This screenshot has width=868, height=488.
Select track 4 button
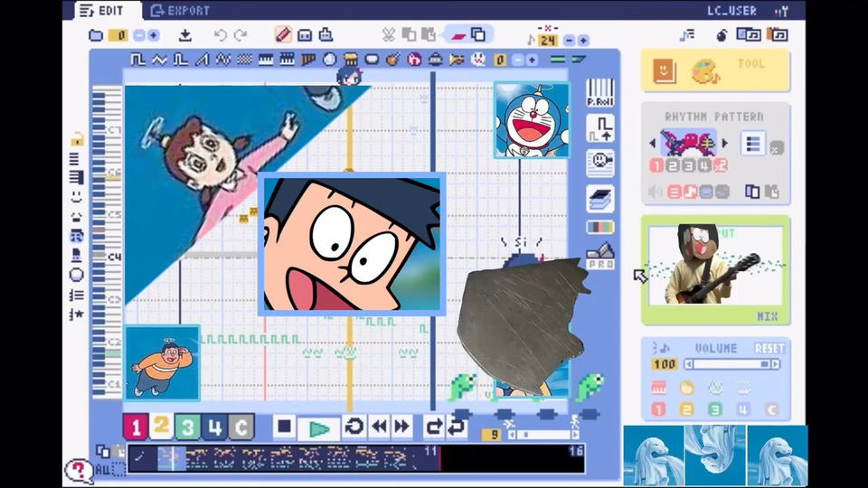[214, 427]
